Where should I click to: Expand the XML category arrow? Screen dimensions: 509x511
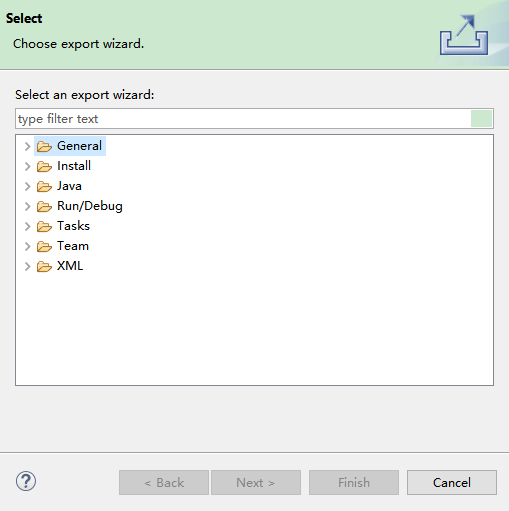click(28, 266)
